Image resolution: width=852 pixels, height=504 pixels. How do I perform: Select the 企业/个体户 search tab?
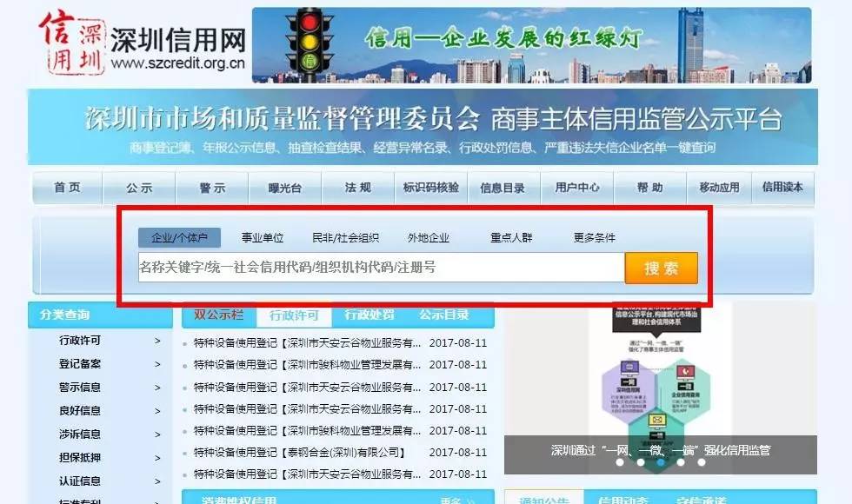pos(179,238)
